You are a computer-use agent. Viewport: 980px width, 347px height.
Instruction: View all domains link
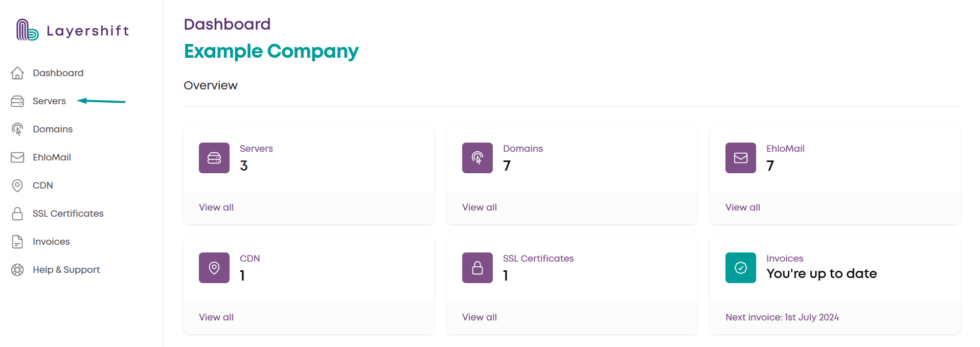[480, 207]
